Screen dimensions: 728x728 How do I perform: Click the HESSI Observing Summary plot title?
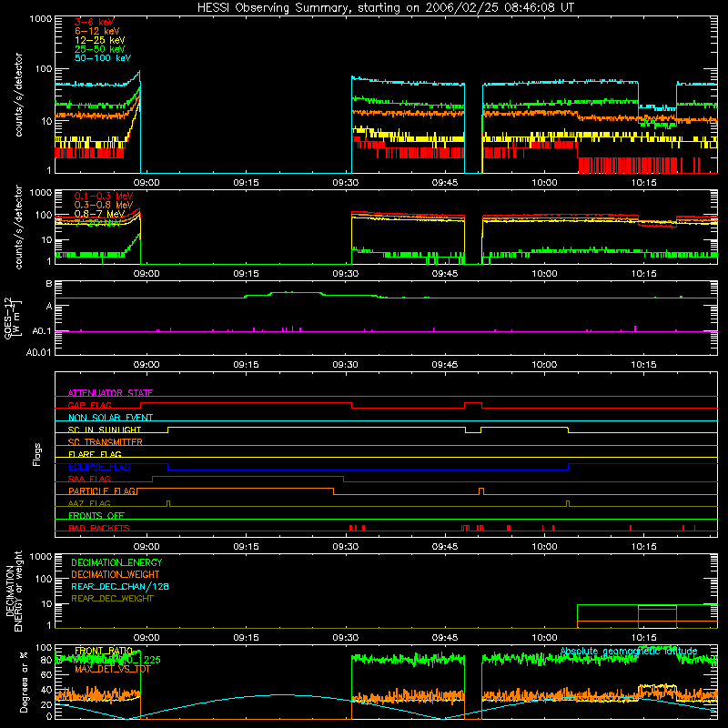click(385, 7)
